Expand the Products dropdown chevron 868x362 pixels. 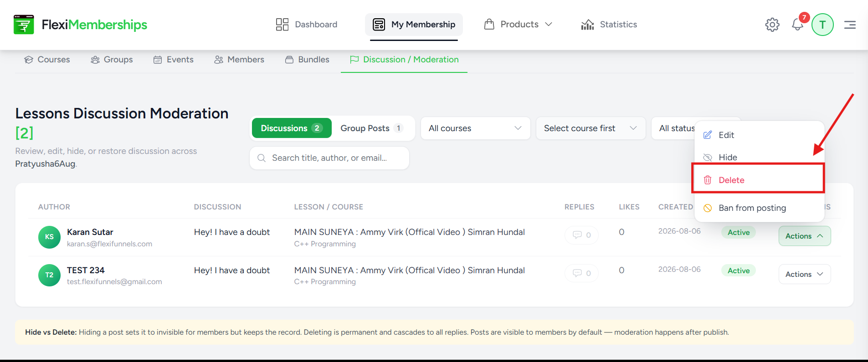point(549,24)
